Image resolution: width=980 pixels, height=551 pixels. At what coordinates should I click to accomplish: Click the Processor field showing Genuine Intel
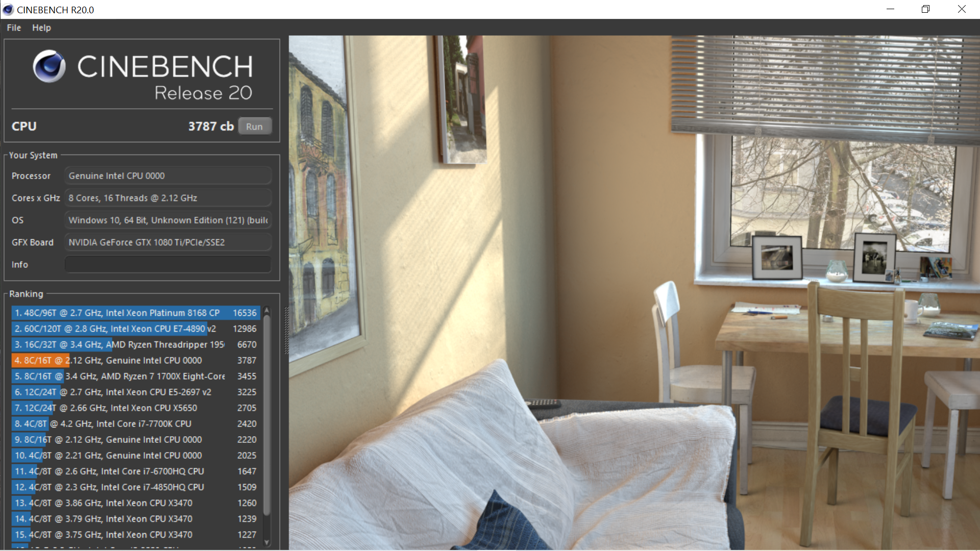(167, 176)
